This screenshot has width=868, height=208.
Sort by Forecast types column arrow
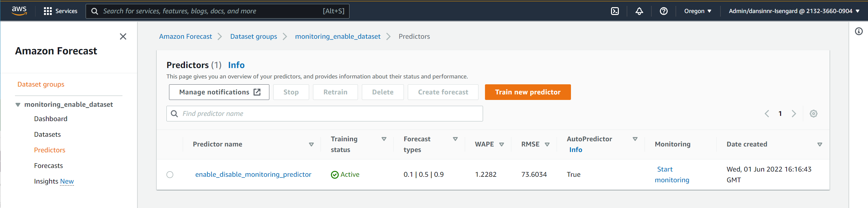click(x=455, y=139)
